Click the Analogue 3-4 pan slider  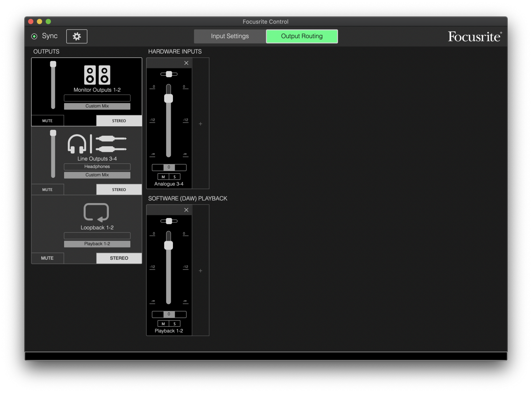pyautogui.click(x=169, y=74)
